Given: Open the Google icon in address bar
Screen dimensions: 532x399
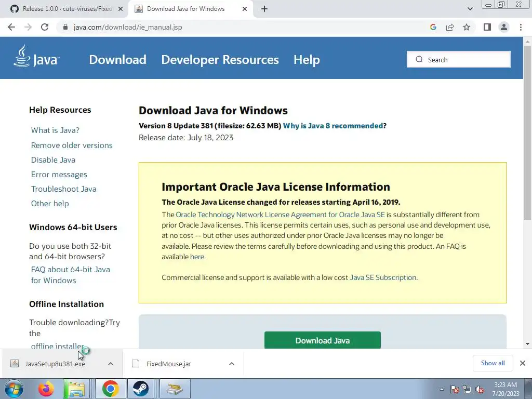Looking at the screenshot, I should (x=433, y=27).
